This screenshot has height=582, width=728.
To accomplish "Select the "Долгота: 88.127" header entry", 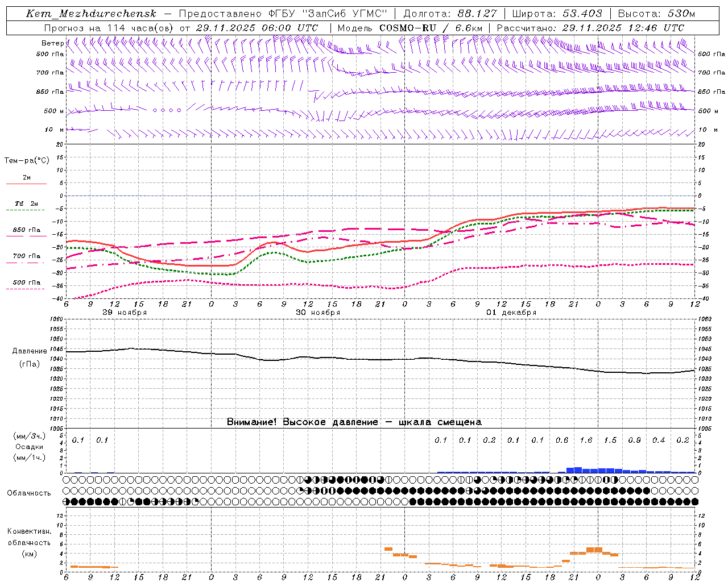I will pyautogui.click(x=450, y=14).
